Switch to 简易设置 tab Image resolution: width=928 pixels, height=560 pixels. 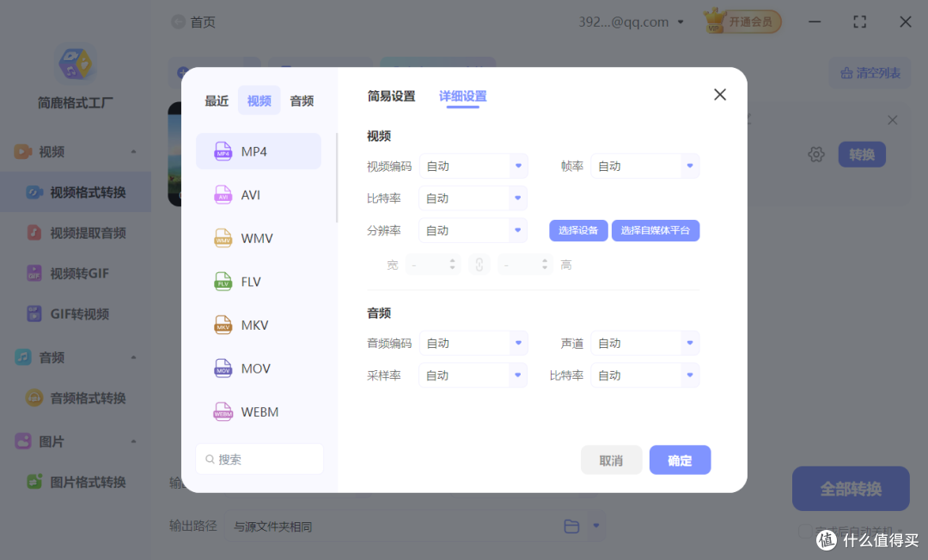coord(391,96)
